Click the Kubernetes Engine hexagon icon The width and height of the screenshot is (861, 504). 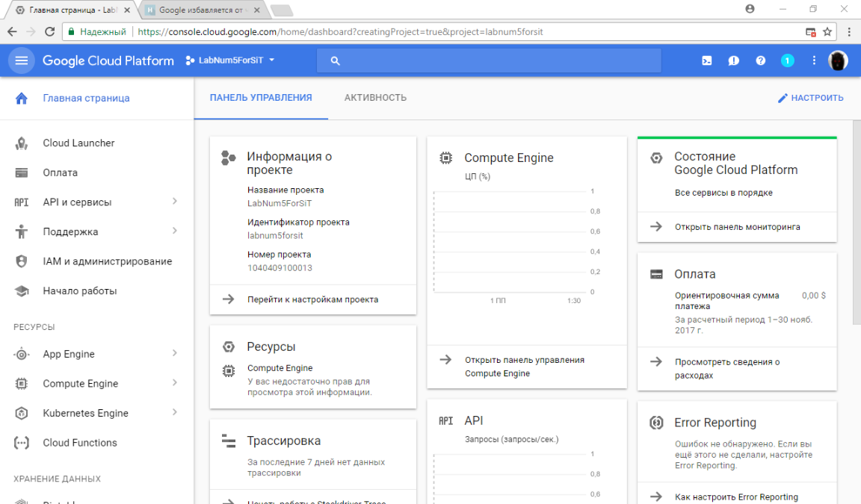coord(22,414)
